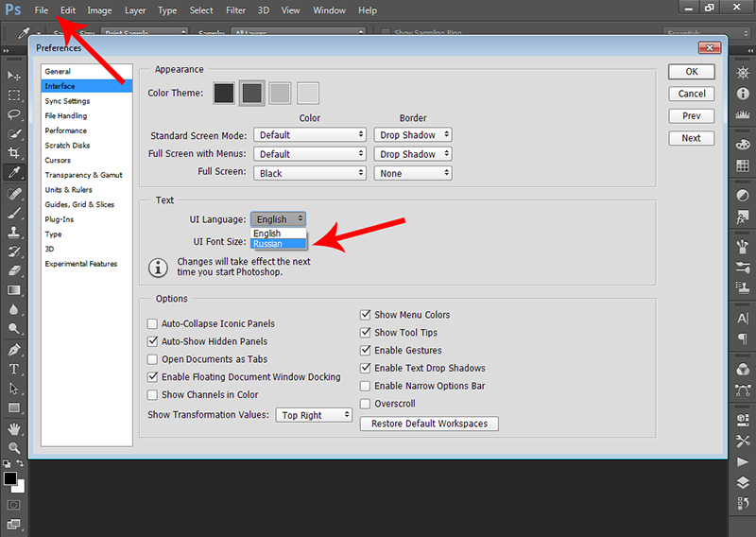Expand Show Transformation Values dropdown
This screenshot has width=756, height=537.
point(315,415)
